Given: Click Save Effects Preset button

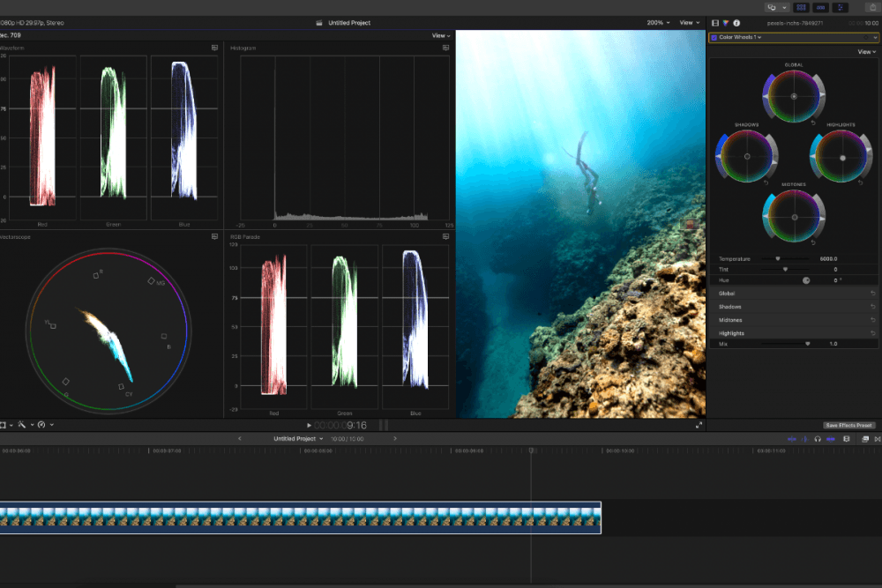Looking at the screenshot, I should point(848,426).
